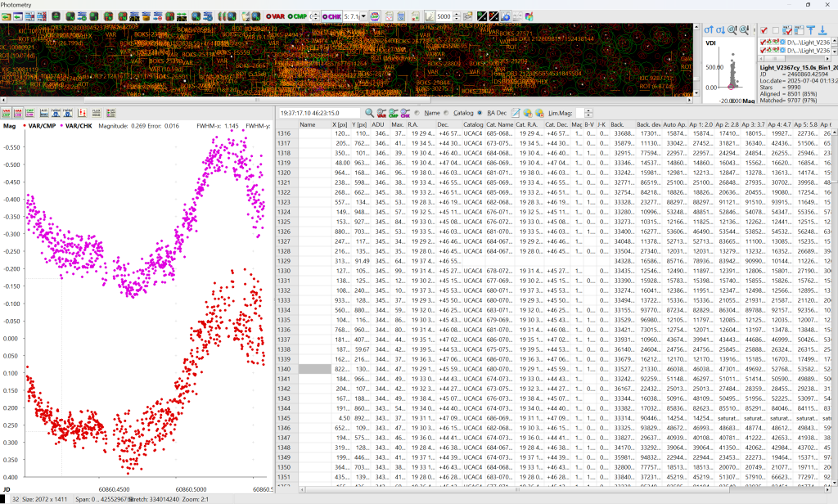Sort table by Auto Ap. column header
The image size is (838, 504).
pyautogui.click(x=674, y=125)
